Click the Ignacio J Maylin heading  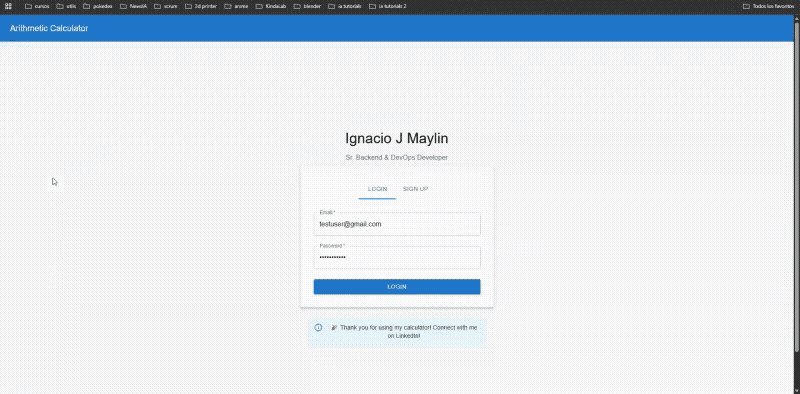coord(397,138)
